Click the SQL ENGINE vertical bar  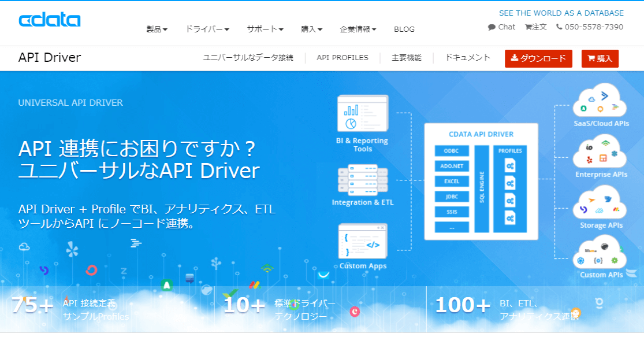(x=482, y=189)
